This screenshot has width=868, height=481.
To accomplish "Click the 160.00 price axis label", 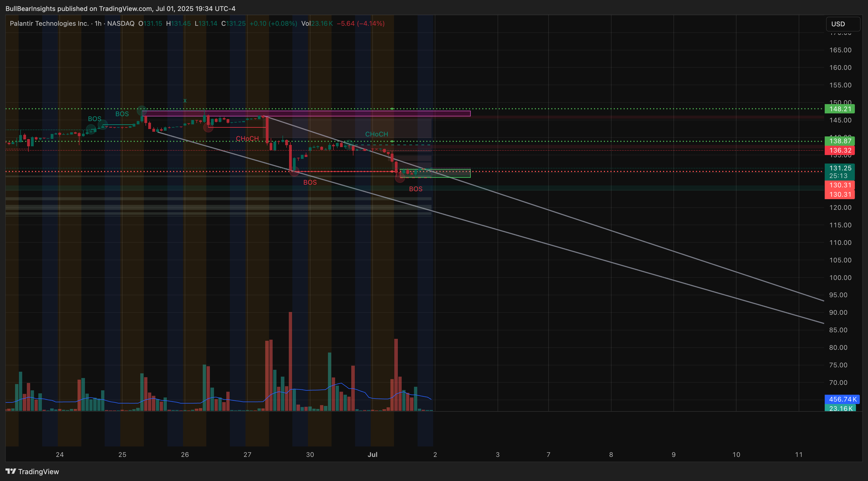I will click(840, 68).
